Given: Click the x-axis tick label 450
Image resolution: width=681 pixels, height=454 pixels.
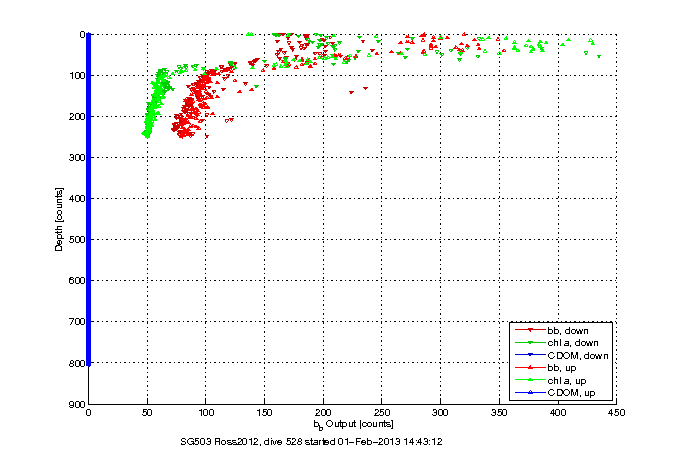Looking at the screenshot, I should click(x=616, y=412).
